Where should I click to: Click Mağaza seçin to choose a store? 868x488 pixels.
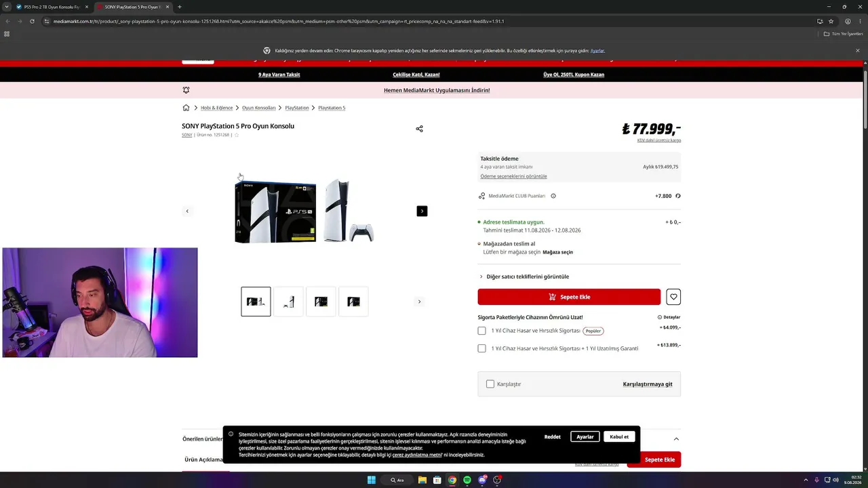coord(557,252)
